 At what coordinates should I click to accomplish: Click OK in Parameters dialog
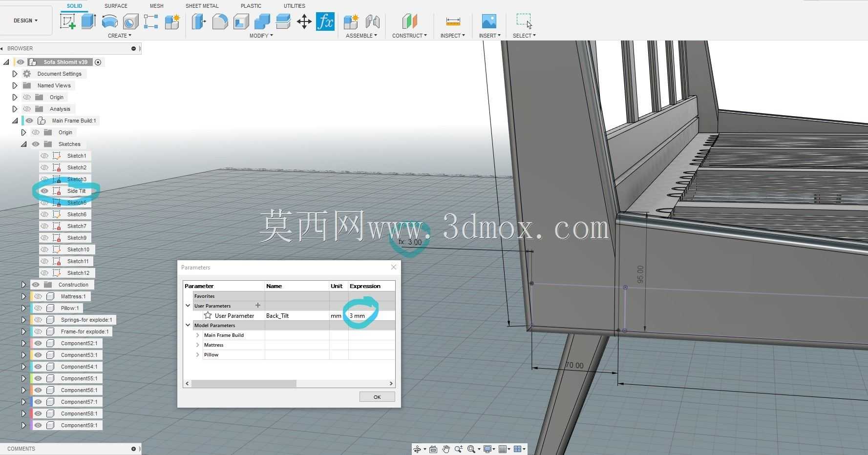coord(377,397)
